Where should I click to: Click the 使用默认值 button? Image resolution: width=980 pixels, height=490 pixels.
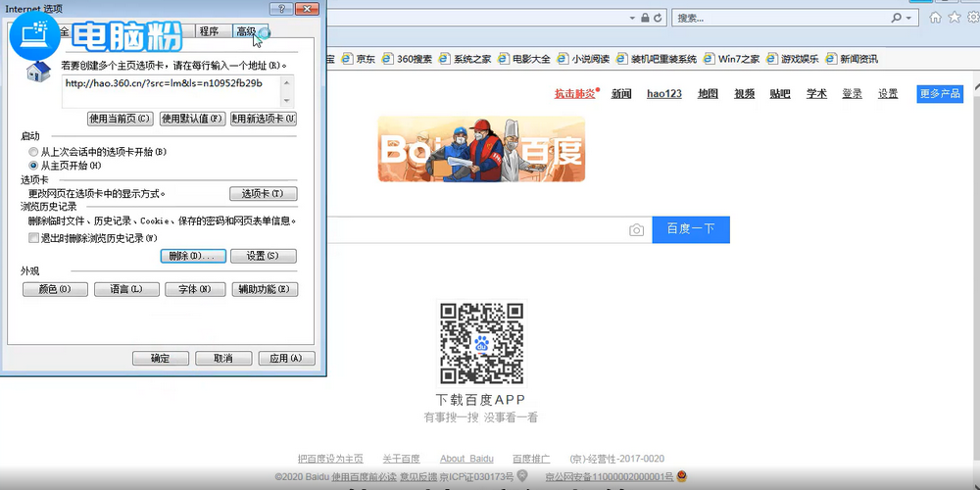point(192,119)
